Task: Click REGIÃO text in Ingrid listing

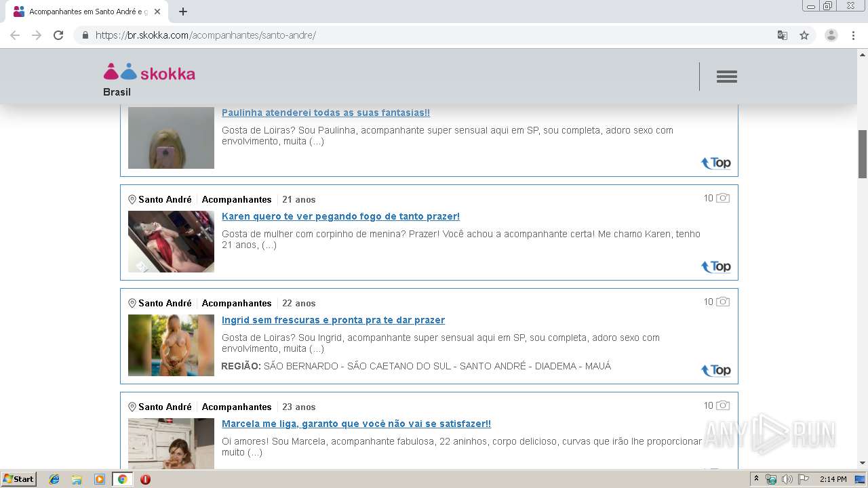Action: (241, 366)
